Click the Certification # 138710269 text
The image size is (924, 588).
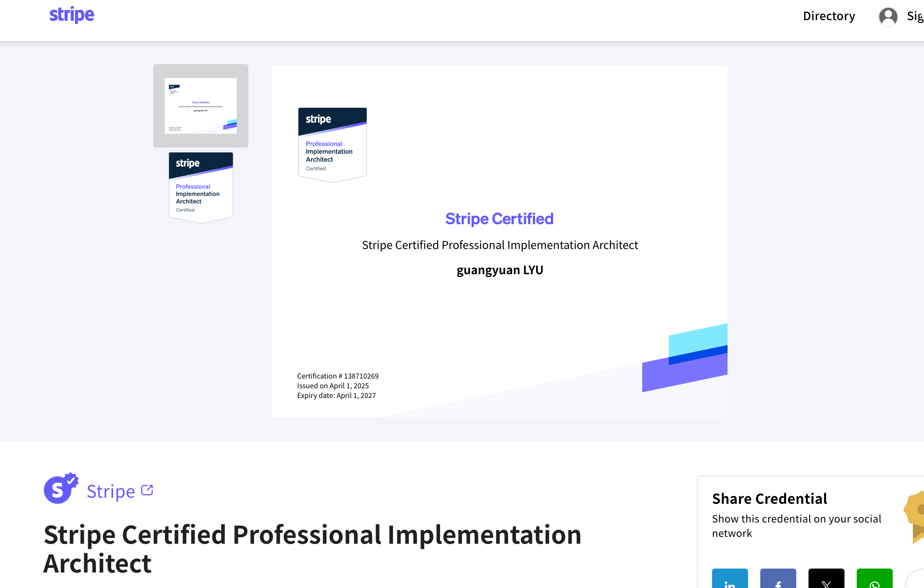click(x=337, y=376)
